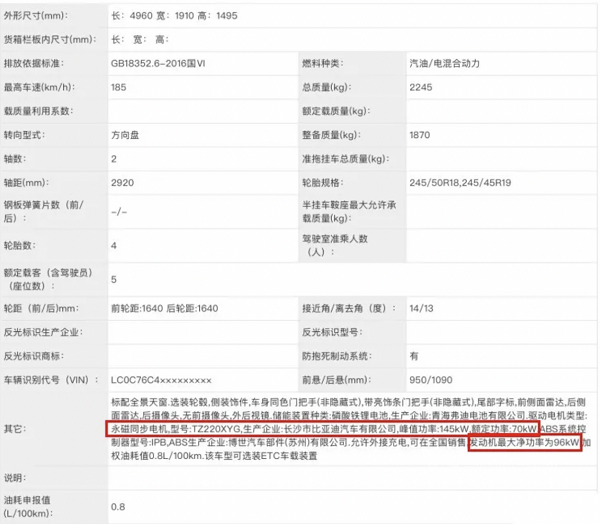Select the VIN code LC0C76C4 cell
The width and height of the screenshot is (600, 524).
point(160,381)
